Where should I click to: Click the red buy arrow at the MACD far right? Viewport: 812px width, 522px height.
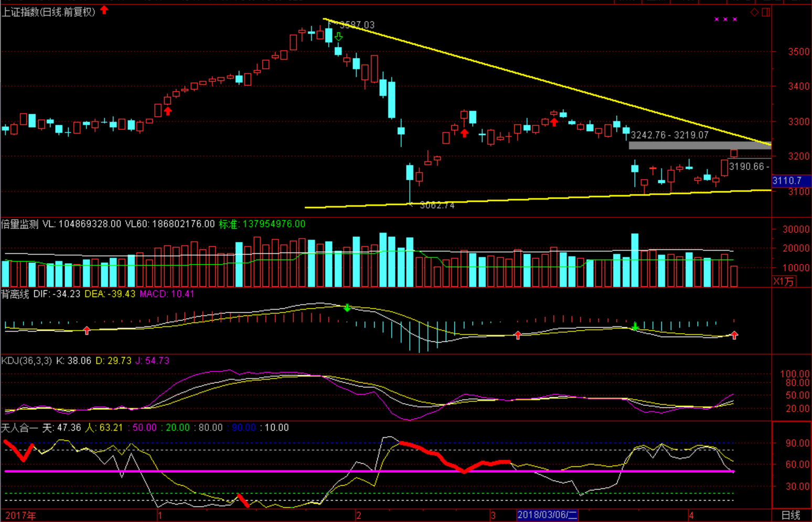[734, 335]
